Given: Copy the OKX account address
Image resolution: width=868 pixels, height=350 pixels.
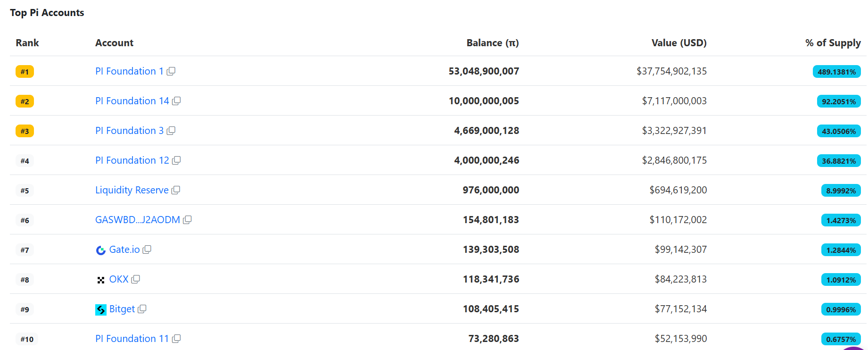Looking at the screenshot, I should pos(136,279).
